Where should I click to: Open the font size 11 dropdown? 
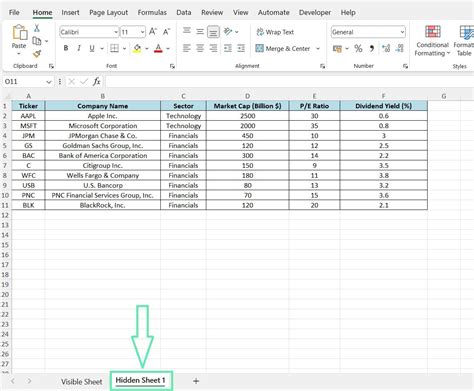[x=143, y=32]
